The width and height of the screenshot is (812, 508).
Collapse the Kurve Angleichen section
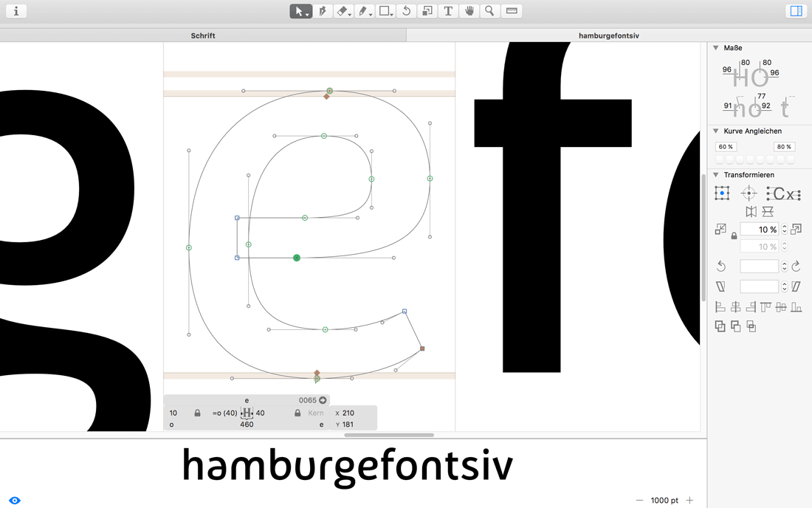[715, 131]
